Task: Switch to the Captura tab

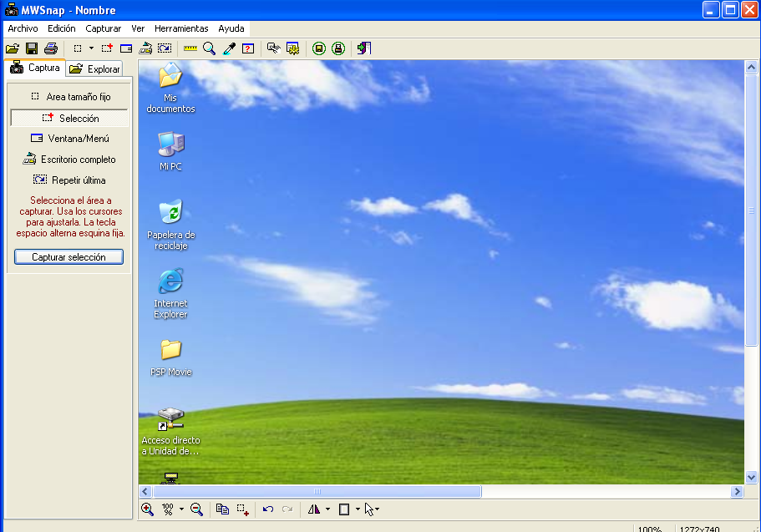Action: coord(35,68)
